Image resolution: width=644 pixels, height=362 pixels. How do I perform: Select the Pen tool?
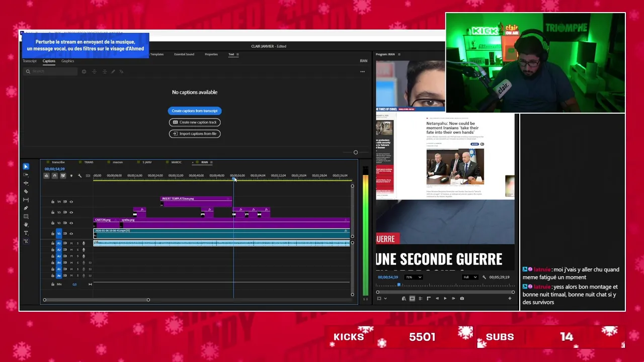tap(26, 208)
